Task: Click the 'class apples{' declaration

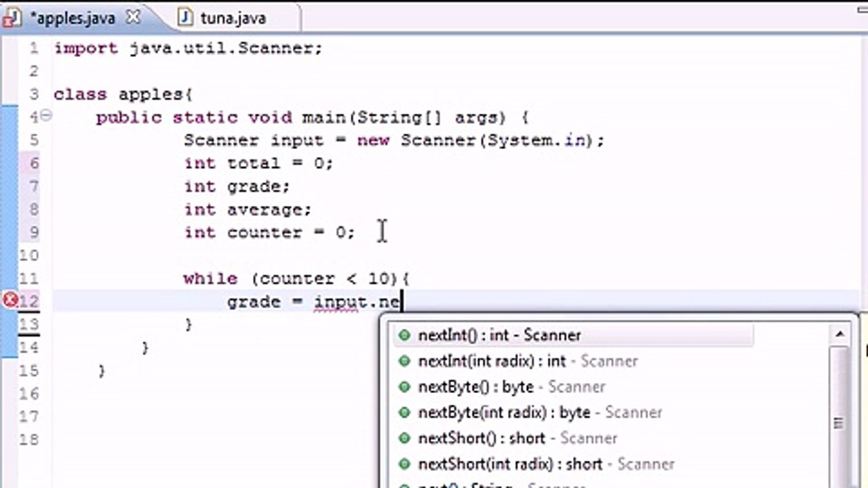Action: tap(123, 94)
